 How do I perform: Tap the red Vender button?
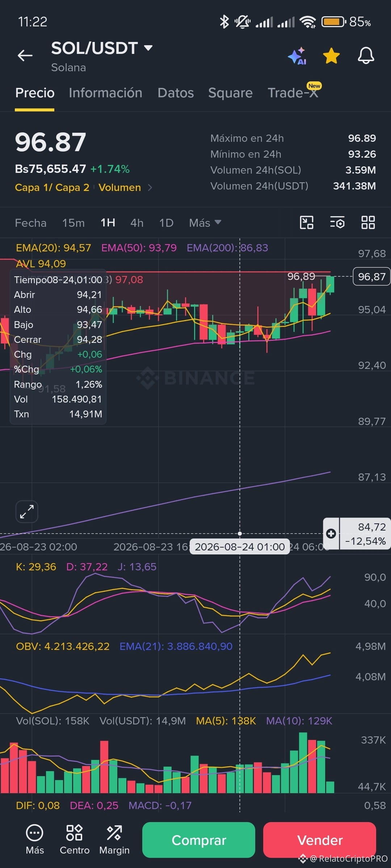click(320, 840)
